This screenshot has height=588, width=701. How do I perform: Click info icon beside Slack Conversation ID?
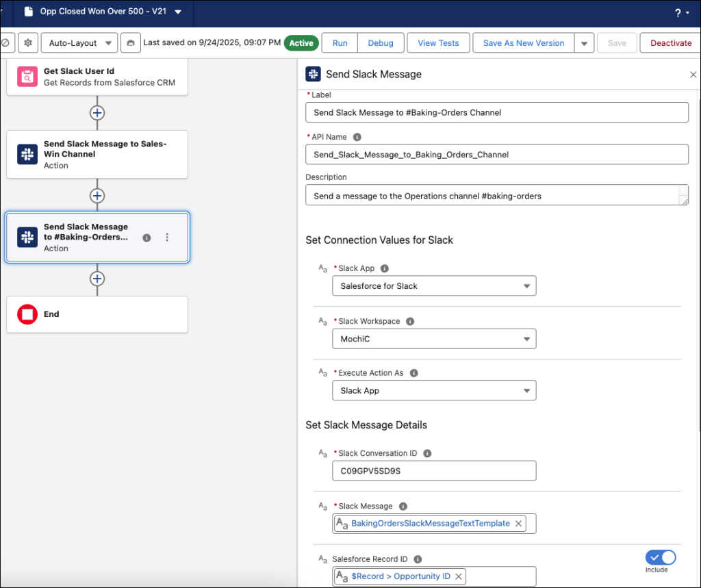427,453
